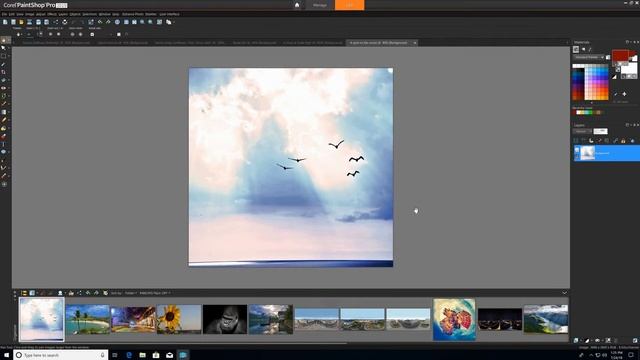Screen dimensions: 640x360
Task: Open the Effects menu
Action: (x=52, y=14)
